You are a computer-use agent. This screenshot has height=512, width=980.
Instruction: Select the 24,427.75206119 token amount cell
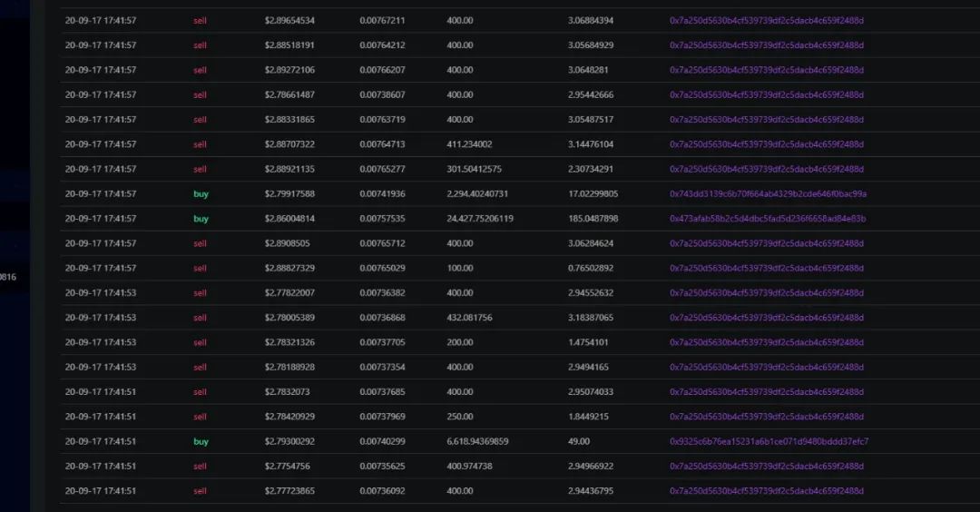[480, 219]
